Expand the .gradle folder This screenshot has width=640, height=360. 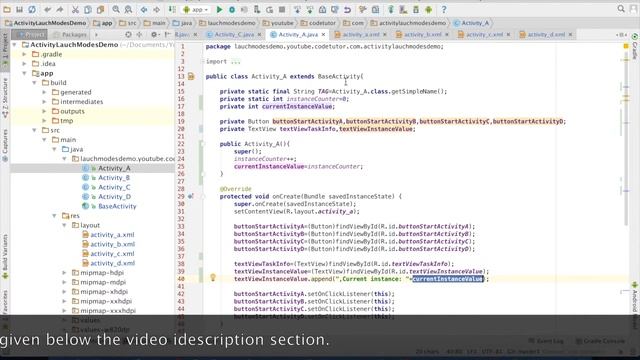click(24, 54)
